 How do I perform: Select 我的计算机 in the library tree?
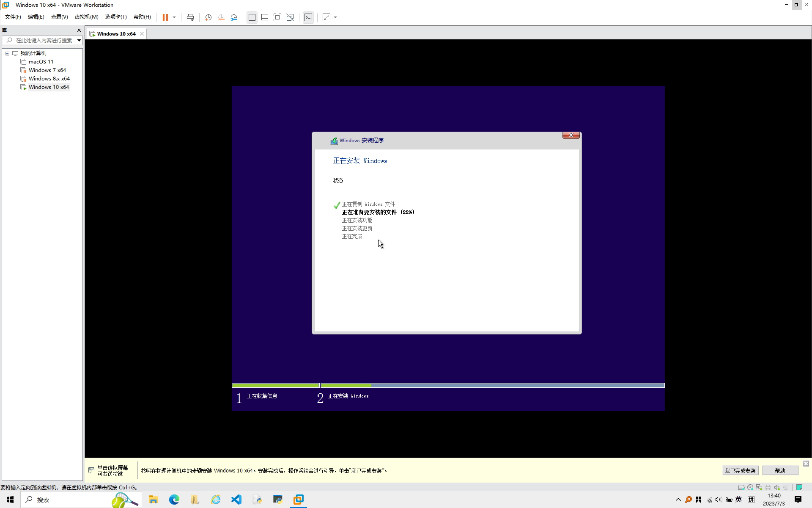tap(33, 53)
